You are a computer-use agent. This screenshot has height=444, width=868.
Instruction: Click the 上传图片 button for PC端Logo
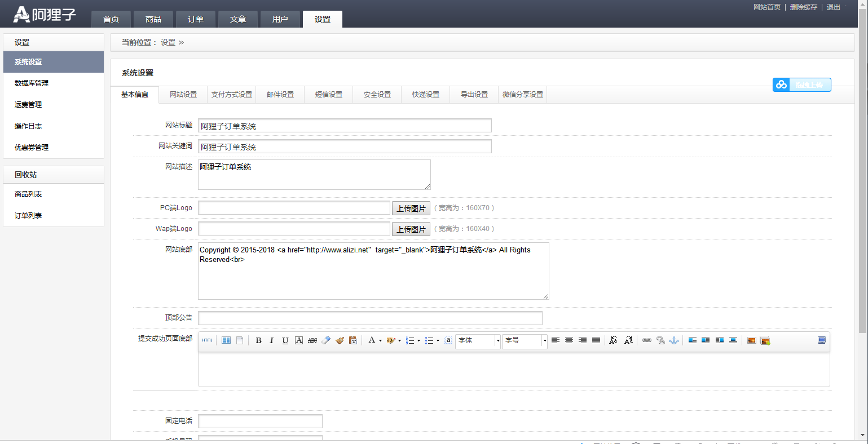[x=411, y=208]
